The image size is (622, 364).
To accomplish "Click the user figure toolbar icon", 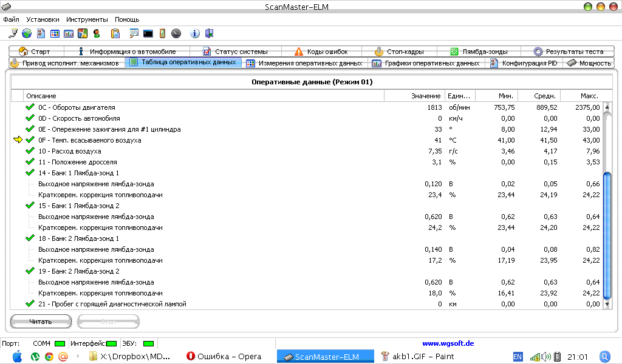I will [97, 33].
